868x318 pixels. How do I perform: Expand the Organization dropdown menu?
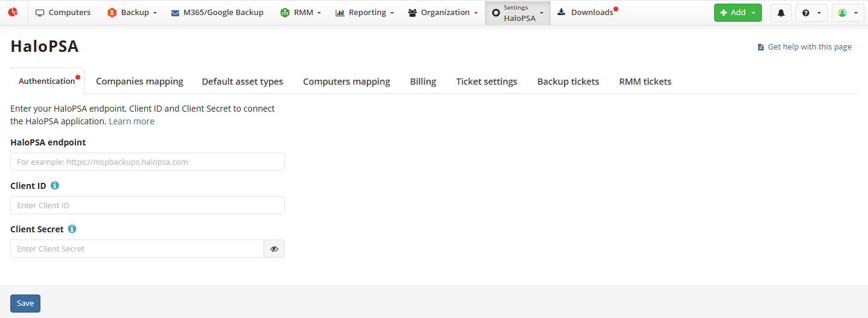click(x=443, y=13)
